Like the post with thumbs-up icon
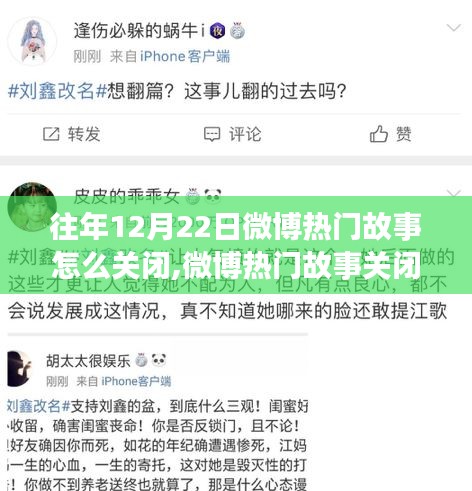 pyautogui.click(x=379, y=134)
